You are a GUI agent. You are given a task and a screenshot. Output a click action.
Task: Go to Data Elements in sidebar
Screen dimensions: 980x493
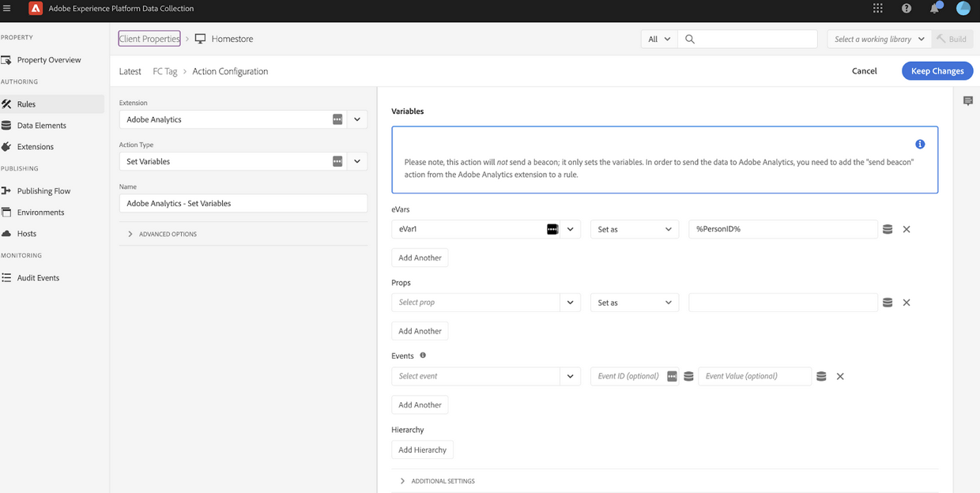tap(41, 126)
